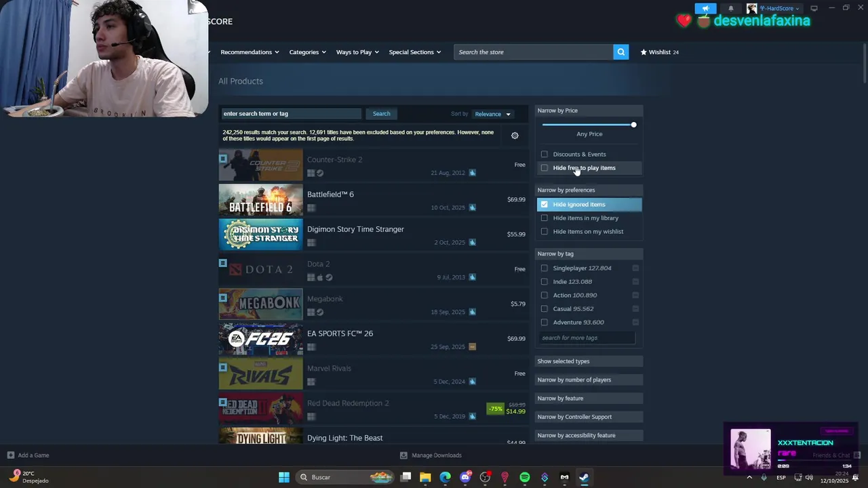Click the review icon for Digimon Story Time Stranger
This screenshot has width=868, height=488.
(472, 242)
